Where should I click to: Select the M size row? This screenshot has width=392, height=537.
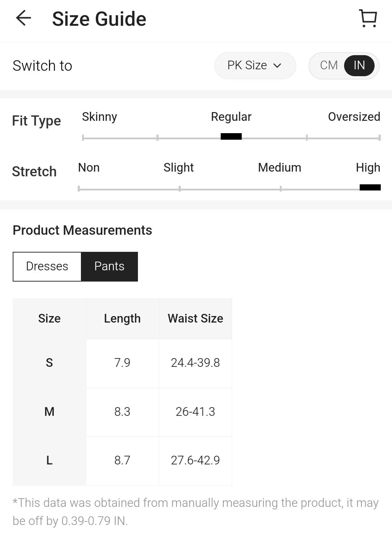click(x=49, y=412)
